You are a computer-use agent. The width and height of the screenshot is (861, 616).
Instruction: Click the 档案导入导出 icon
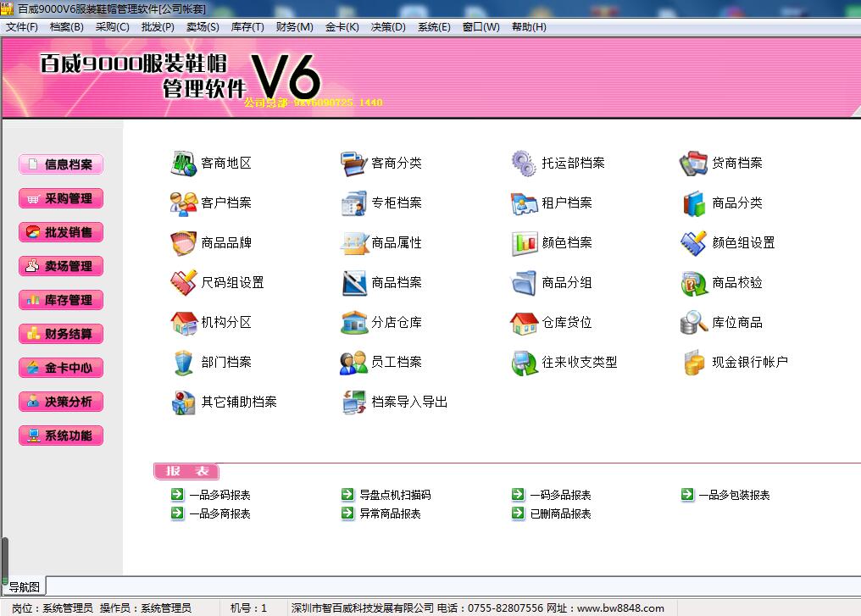point(353,402)
